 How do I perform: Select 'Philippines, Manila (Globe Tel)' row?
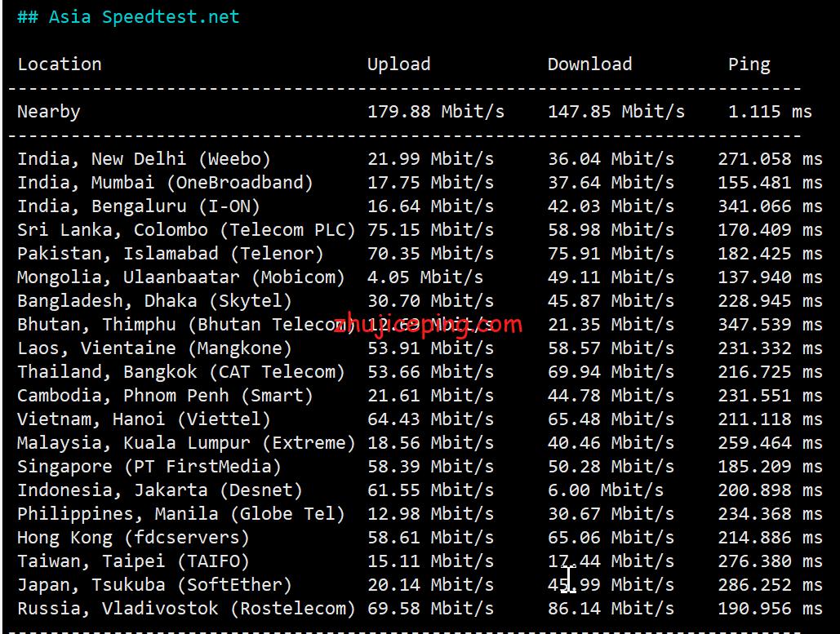(x=420, y=513)
